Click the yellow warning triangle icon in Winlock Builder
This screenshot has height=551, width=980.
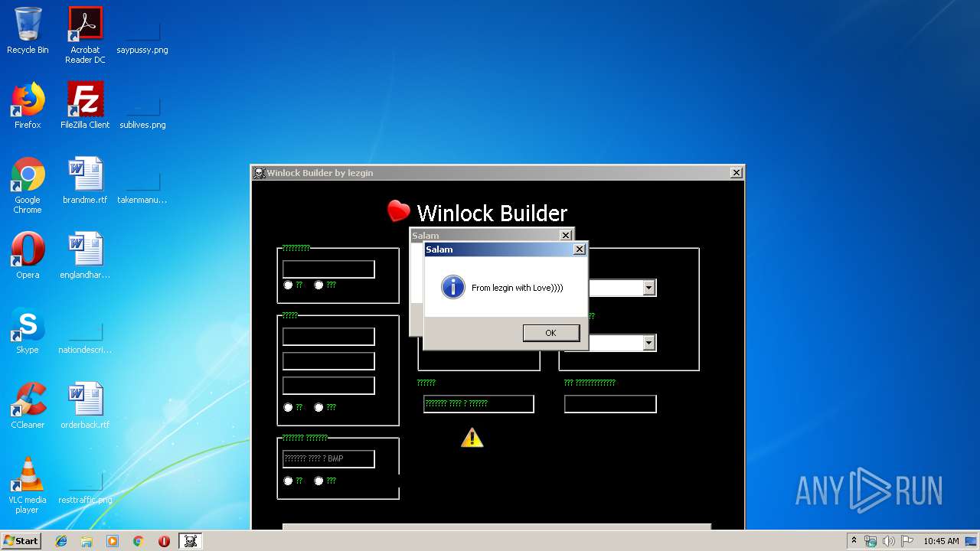click(x=472, y=438)
